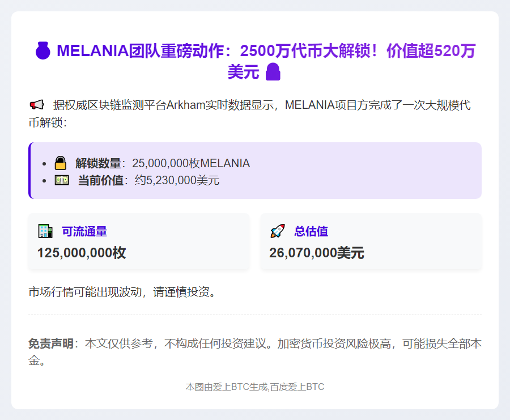Click the banknote icon beside 当前价值

[62, 180]
